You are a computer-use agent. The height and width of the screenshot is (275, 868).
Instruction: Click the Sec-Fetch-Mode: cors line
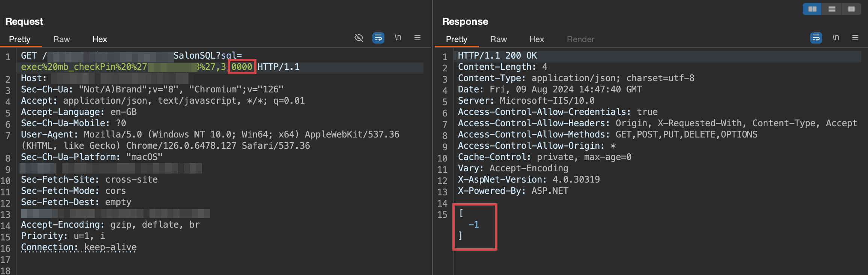[74, 191]
